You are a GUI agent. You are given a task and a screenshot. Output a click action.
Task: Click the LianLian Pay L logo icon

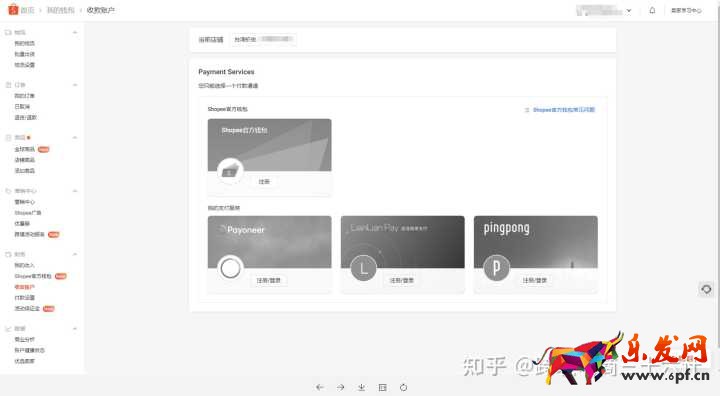(363, 268)
